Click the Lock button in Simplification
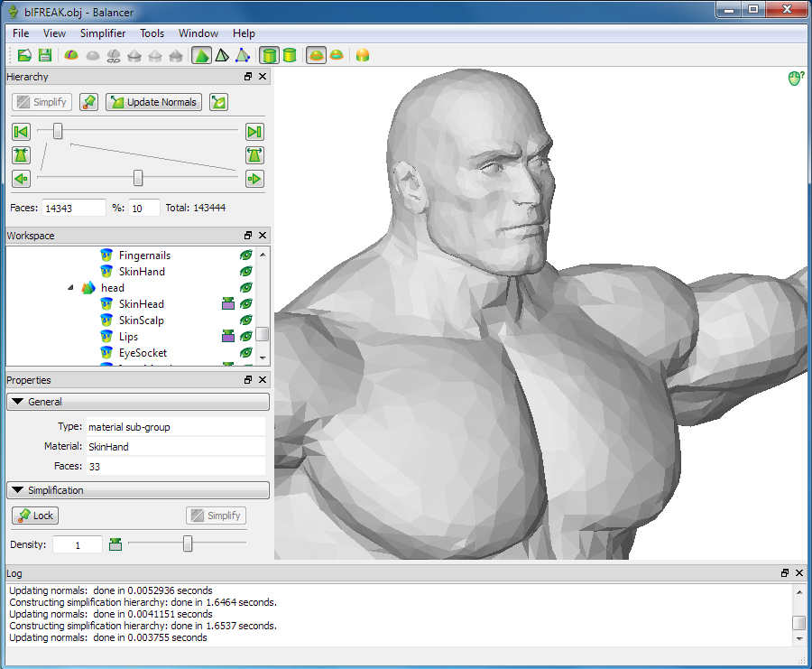 tap(35, 516)
